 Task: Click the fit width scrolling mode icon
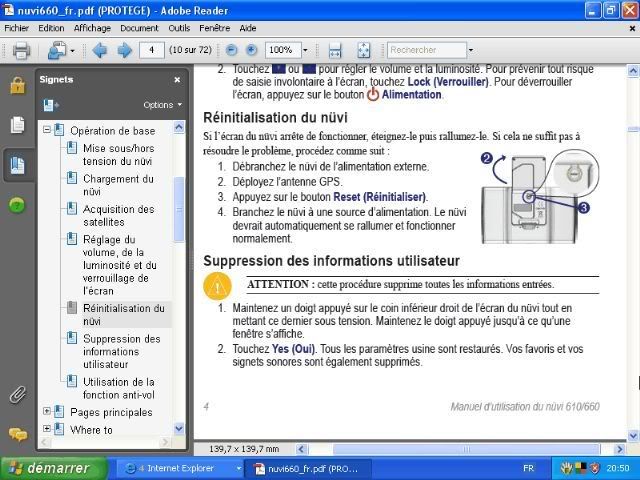[335, 51]
